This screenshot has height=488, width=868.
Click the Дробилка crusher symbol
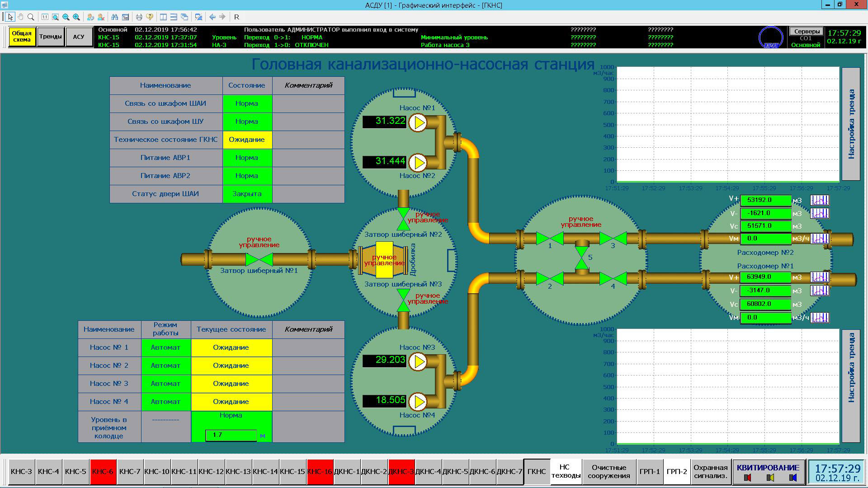coord(384,260)
